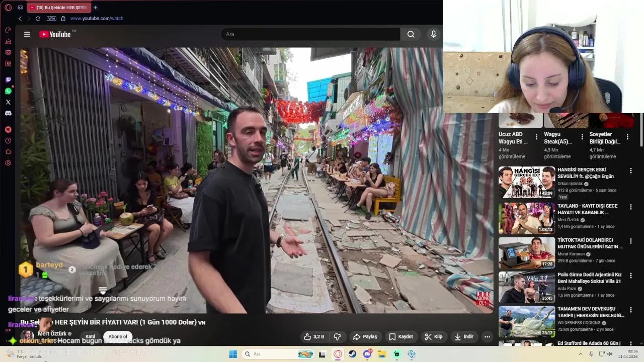This screenshot has width=644, height=362.
Task: Open Discord in Opera sidebar
Action: point(8,113)
